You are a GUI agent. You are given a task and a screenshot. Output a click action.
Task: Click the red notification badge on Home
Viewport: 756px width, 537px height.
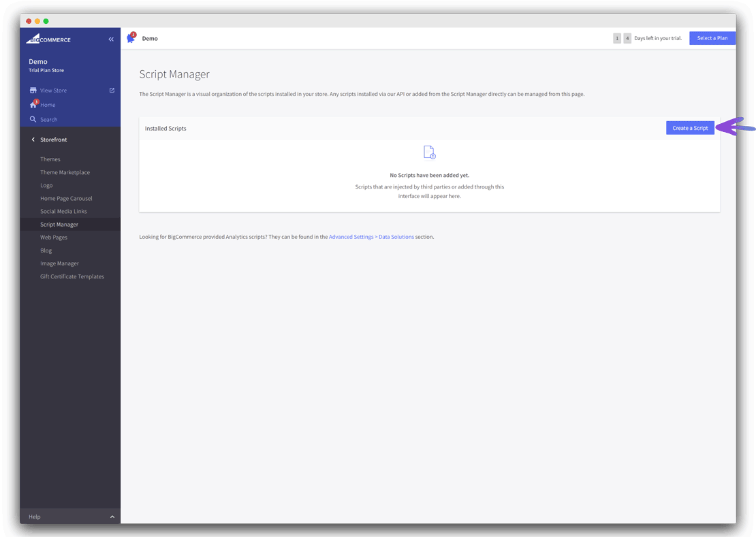(x=35, y=101)
